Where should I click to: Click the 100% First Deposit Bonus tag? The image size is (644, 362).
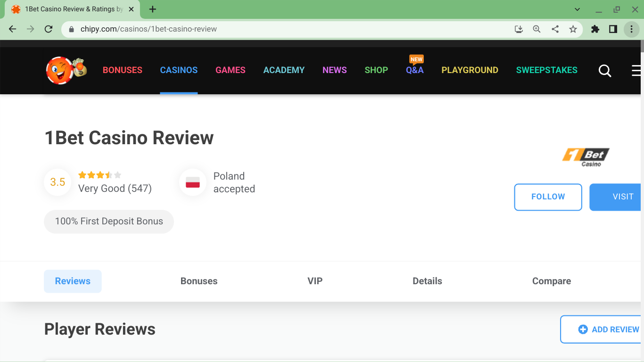point(109,222)
